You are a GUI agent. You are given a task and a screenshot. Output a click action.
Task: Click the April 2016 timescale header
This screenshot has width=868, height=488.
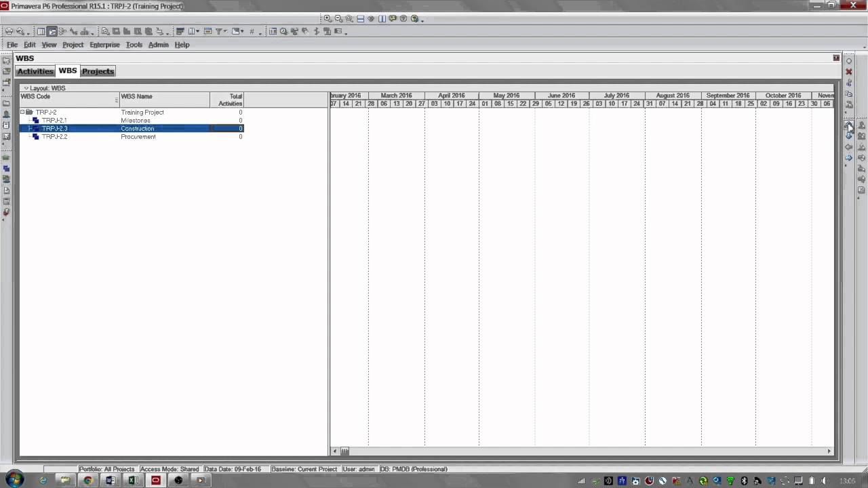coord(452,96)
